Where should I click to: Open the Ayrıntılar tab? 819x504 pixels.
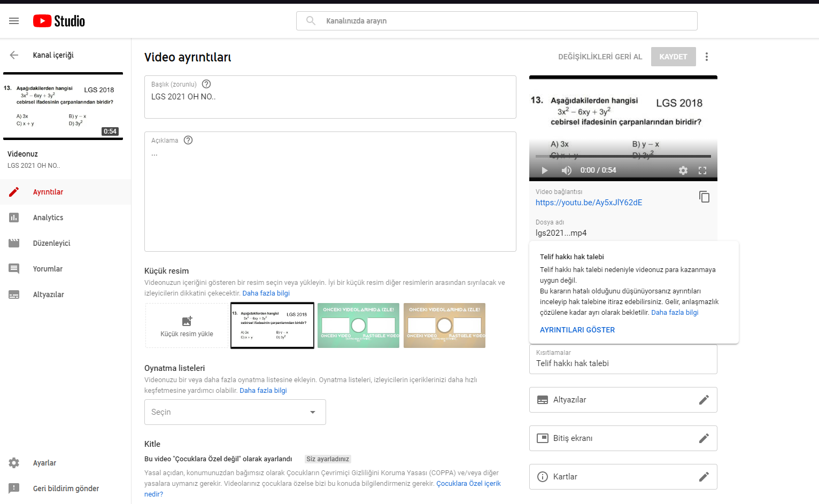pyautogui.click(x=65, y=192)
